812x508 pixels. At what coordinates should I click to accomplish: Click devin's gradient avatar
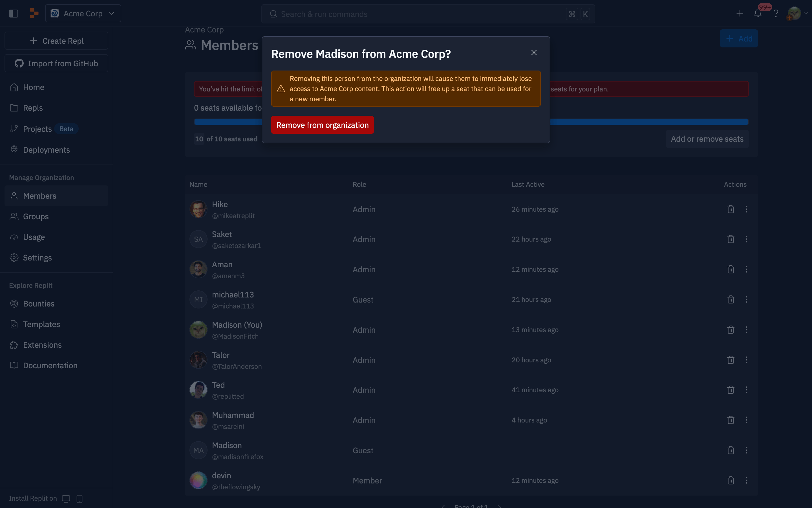[198, 481]
